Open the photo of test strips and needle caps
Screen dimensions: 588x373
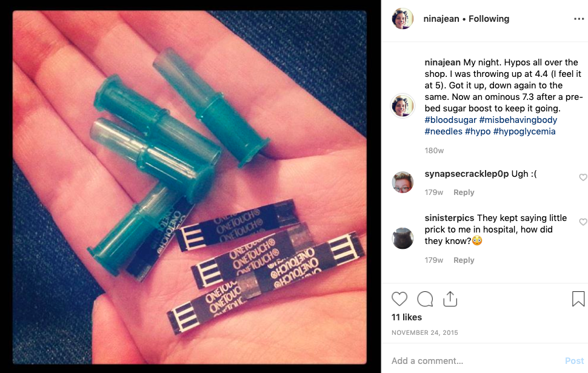click(x=190, y=187)
